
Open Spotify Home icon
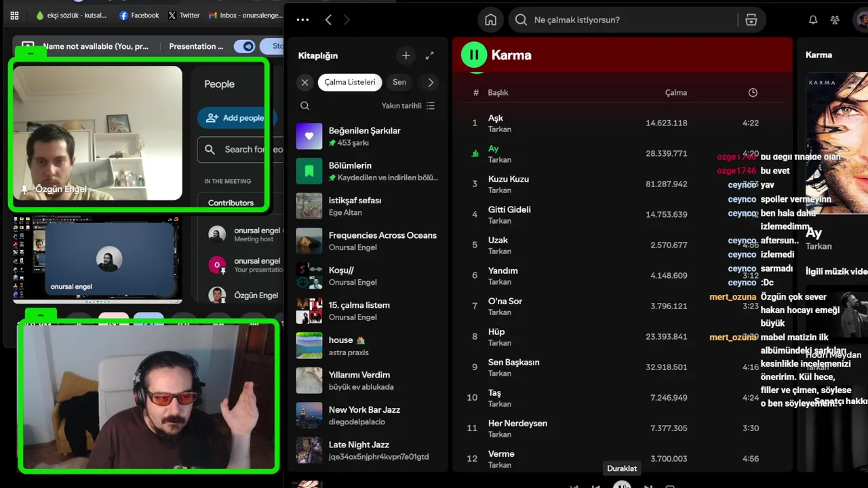pyautogui.click(x=490, y=20)
